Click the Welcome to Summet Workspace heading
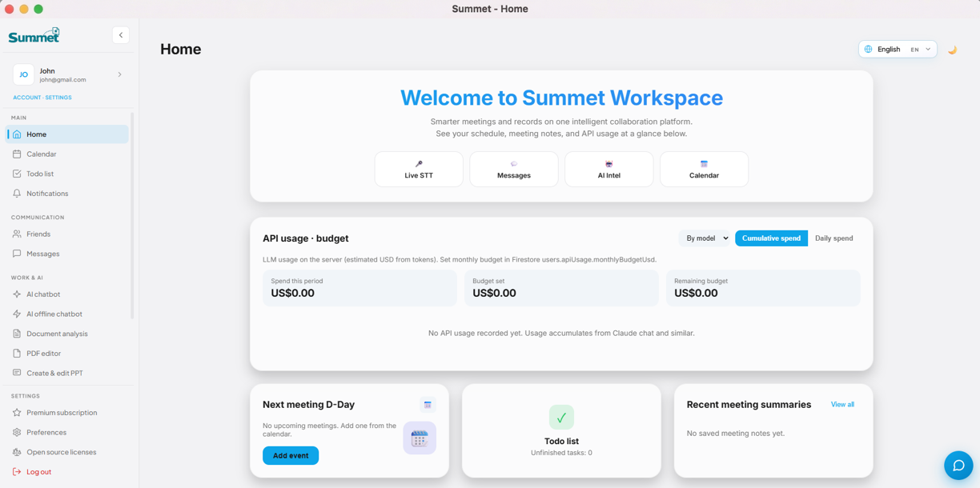The image size is (980, 488). (561, 98)
